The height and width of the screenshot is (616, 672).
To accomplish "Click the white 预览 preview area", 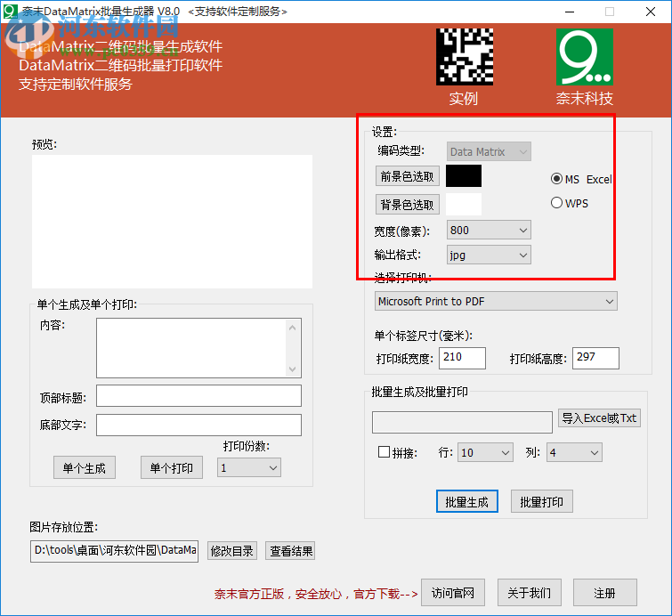I will click(x=173, y=222).
